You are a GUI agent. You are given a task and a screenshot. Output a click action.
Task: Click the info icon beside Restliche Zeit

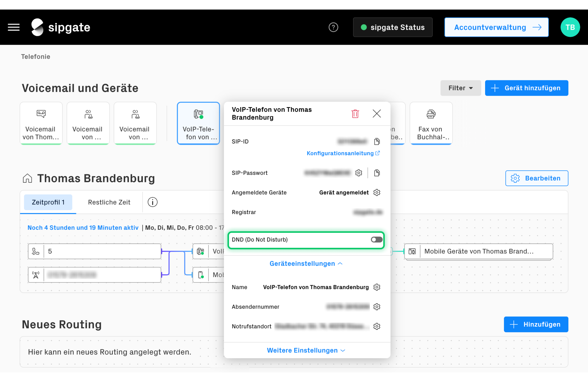[152, 202]
